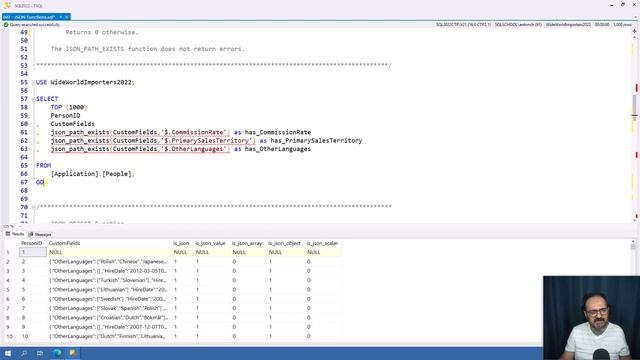Viewport: 640px width, 360px height.
Task: Click the 1,000 rows count in status bar
Action: click(x=622, y=25)
